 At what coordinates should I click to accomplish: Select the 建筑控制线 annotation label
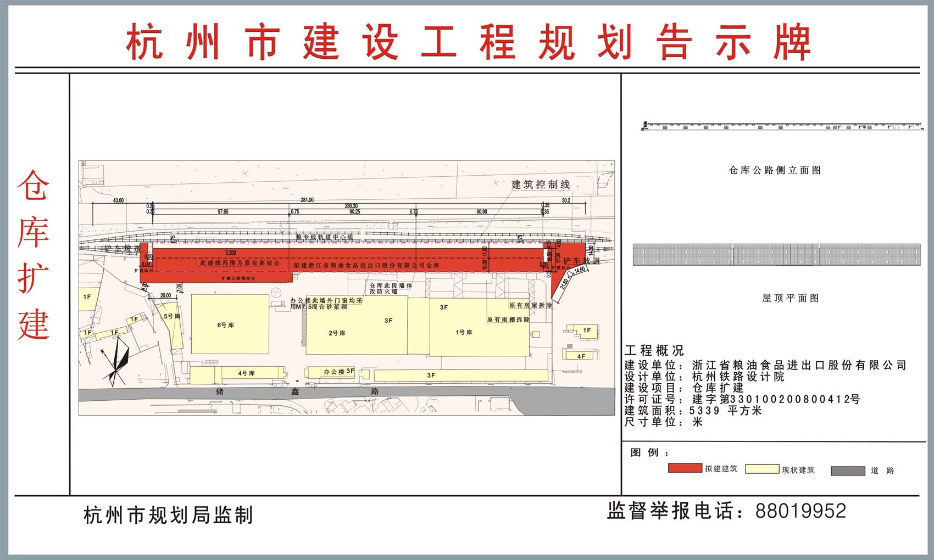(x=541, y=184)
